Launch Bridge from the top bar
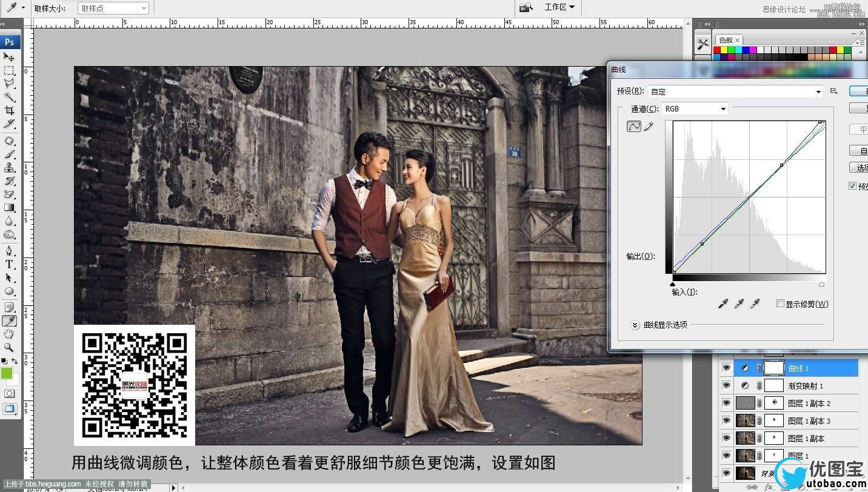Viewport: 868px width, 492px height. point(526,7)
